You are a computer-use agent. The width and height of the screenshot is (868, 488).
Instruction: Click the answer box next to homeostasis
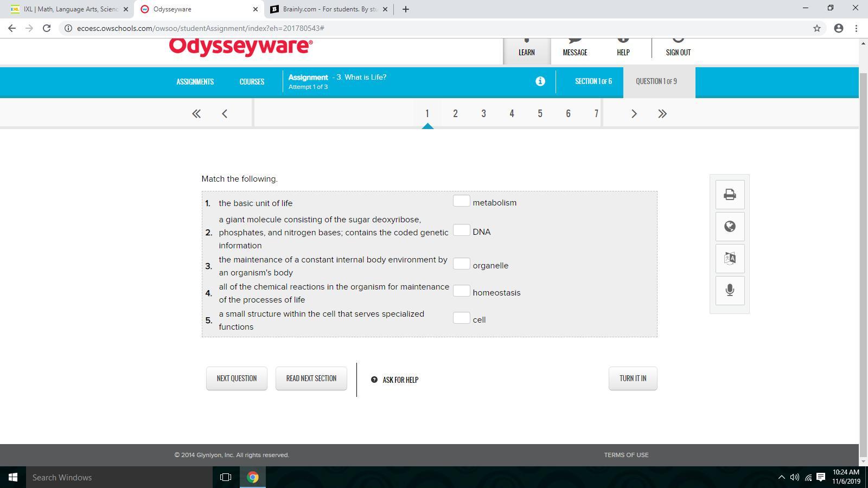coord(461,291)
